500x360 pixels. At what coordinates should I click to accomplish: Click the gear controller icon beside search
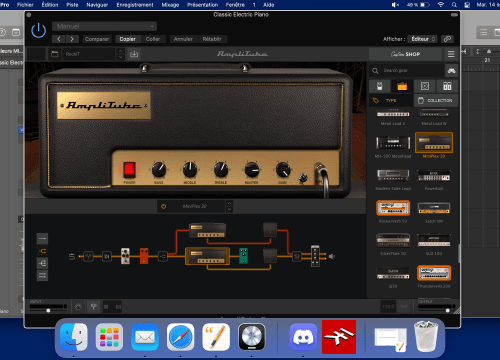point(452,71)
